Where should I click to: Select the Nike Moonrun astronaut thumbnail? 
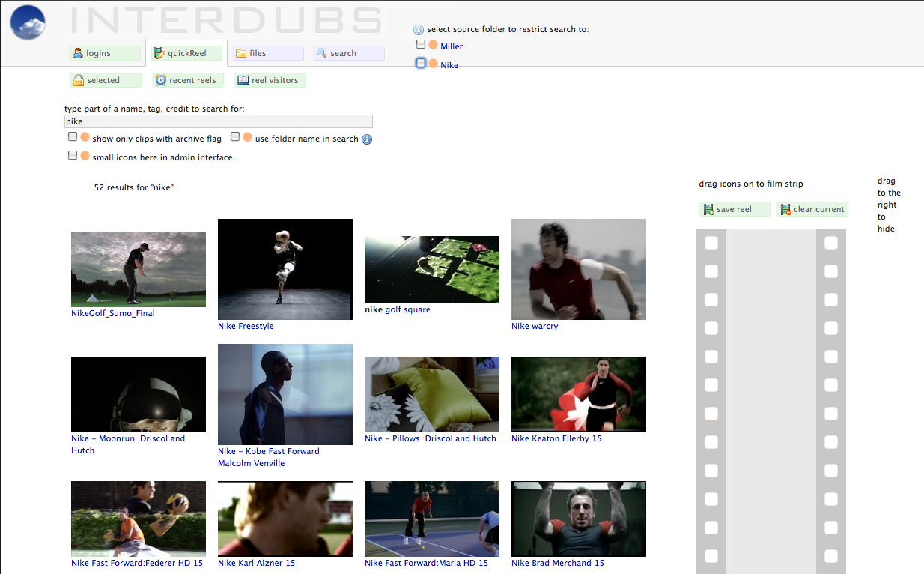tap(139, 394)
